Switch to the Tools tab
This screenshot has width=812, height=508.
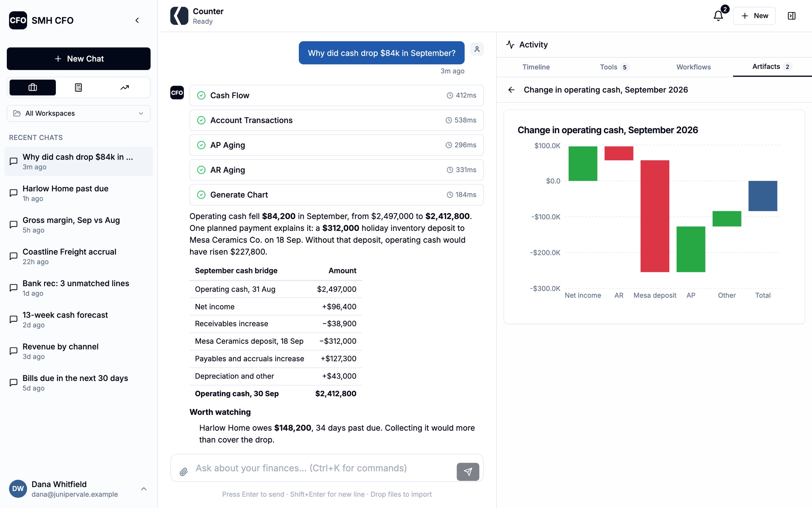614,67
